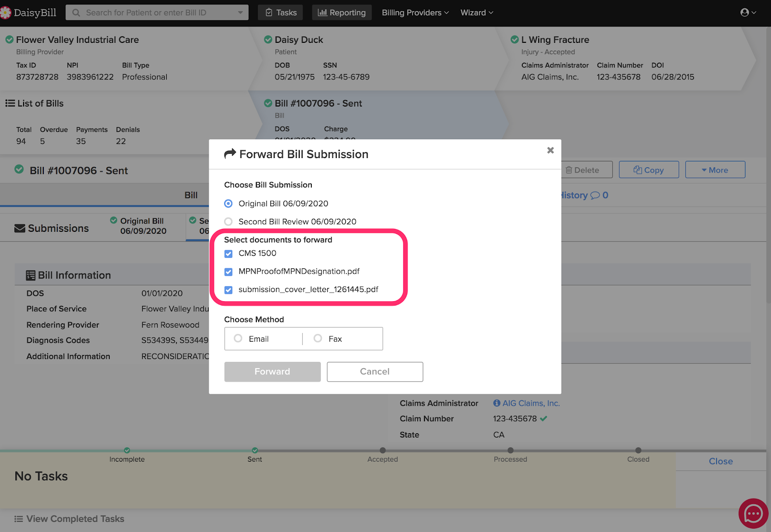771x532 pixels.
Task: Click the Bill #1007096 - Sent breadcrumb
Action: point(319,103)
